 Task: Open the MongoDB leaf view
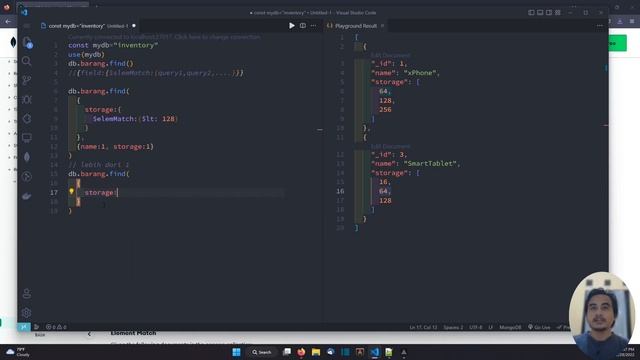coord(27,157)
